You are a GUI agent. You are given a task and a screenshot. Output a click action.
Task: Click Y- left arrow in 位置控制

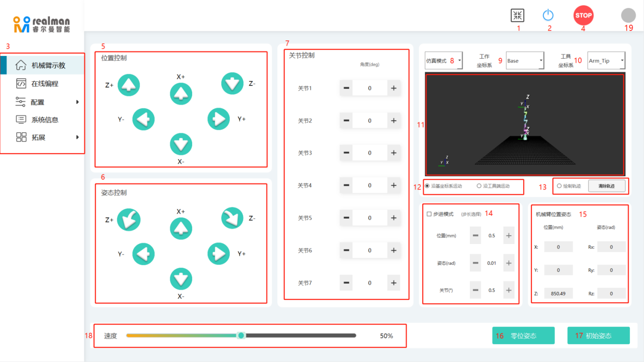click(x=143, y=119)
